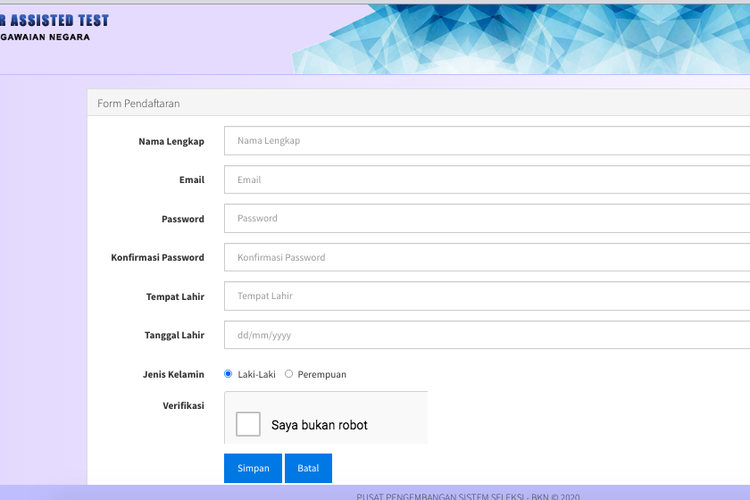Click the Tempat Lahir text field
The width and height of the screenshot is (750, 500).
click(486, 296)
